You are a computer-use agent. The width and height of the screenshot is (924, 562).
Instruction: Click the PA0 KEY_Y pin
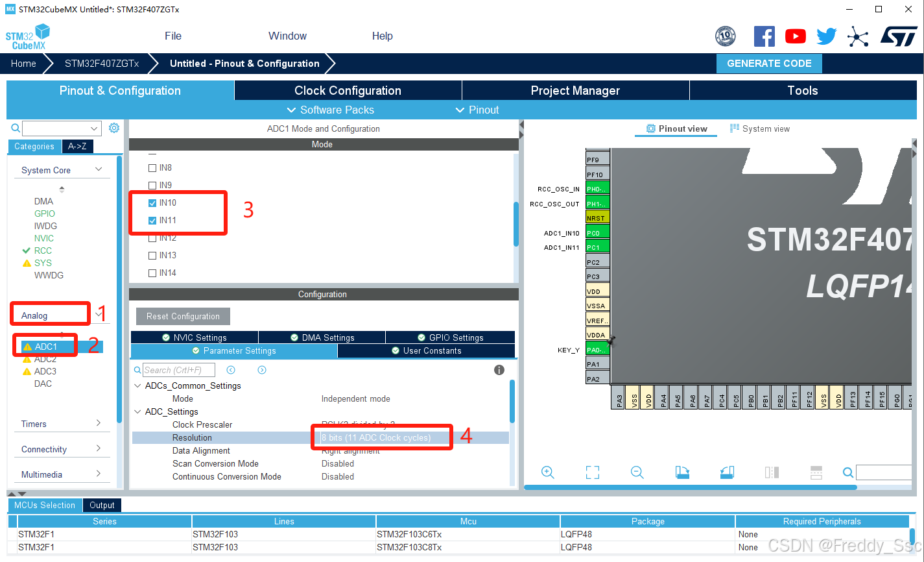tap(597, 350)
